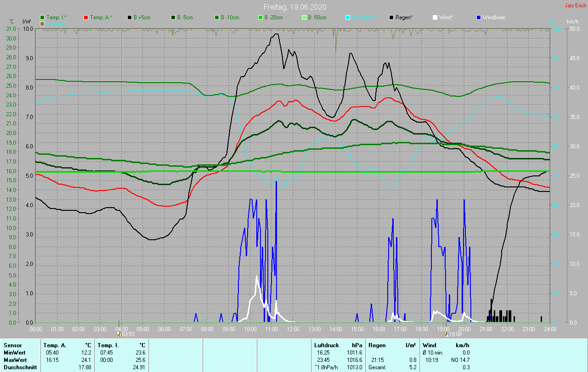Click the "B -20cm" legend label
The image size is (588, 372).
point(274,17)
